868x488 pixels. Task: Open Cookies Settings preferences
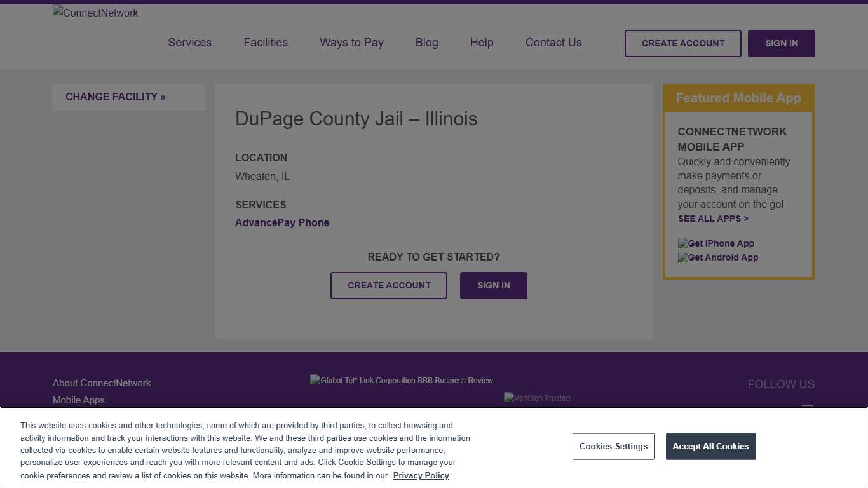(x=613, y=446)
